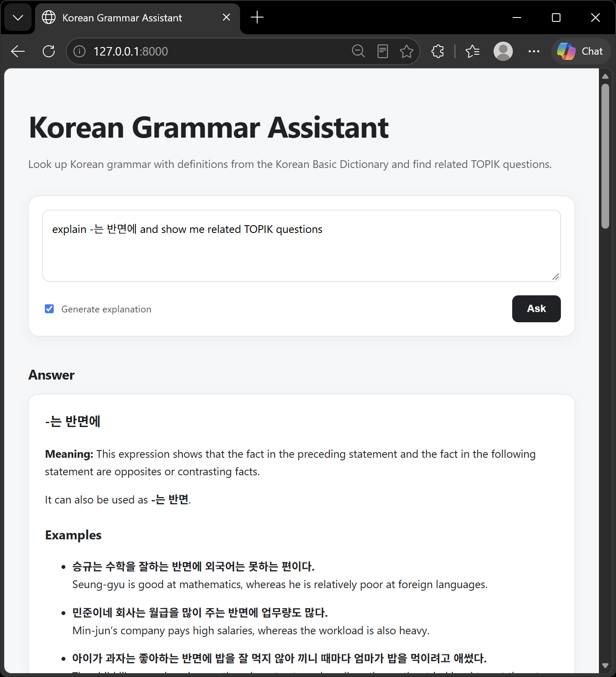The height and width of the screenshot is (677, 616).
Task: Close the Korean Grammar Assistant tab
Action: click(226, 18)
